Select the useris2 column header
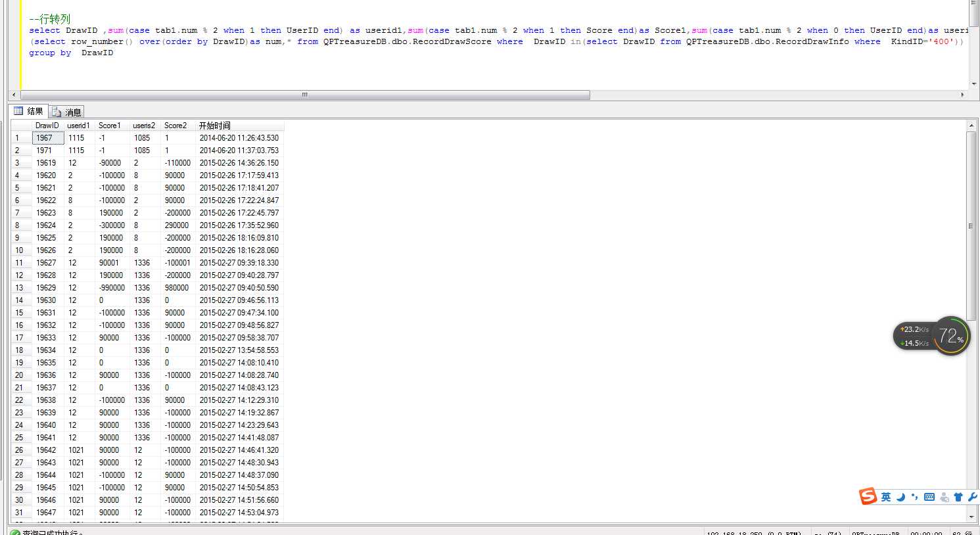Viewport: 980px width, 535px height. [144, 126]
